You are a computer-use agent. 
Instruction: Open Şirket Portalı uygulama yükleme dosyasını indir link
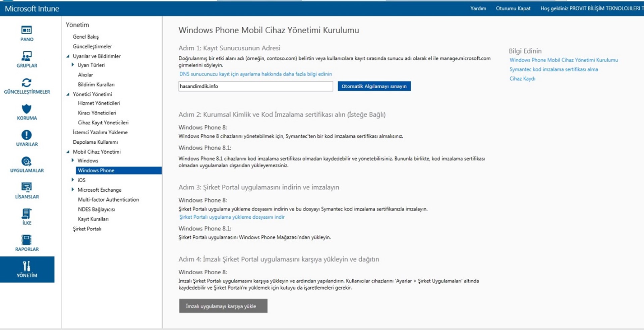pos(232,217)
